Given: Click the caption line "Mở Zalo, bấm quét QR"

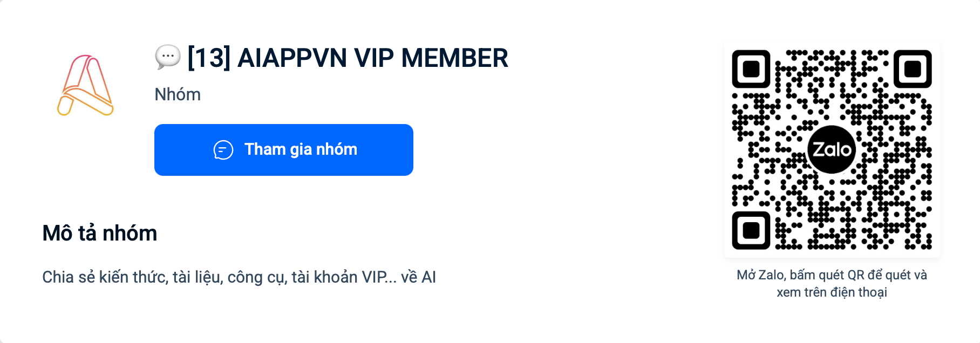Looking at the screenshot, I should [832, 275].
